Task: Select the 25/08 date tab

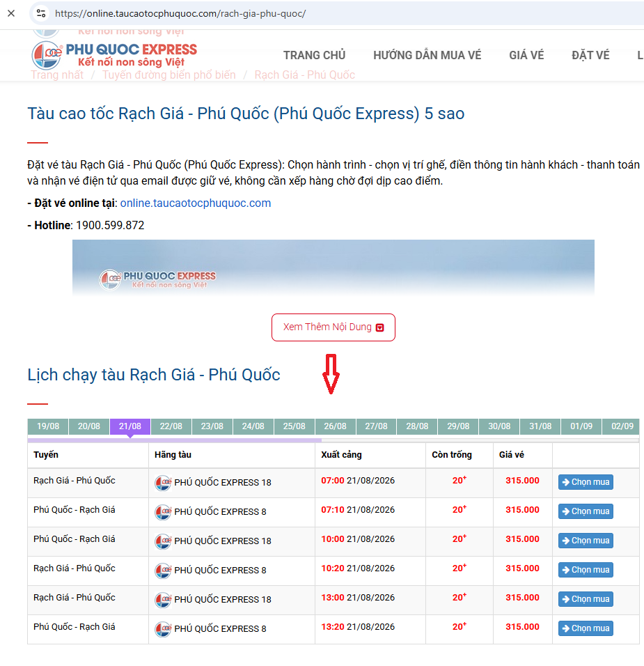Action: tap(294, 426)
